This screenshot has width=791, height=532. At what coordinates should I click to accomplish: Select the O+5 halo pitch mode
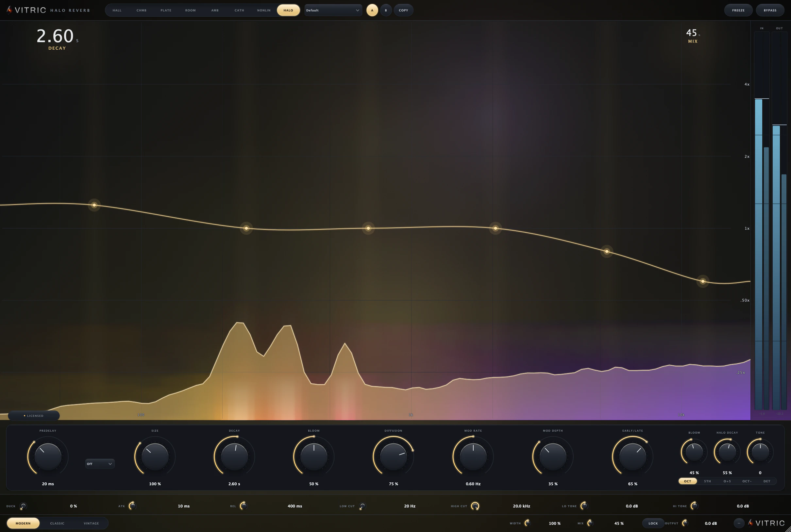[727, 481]
